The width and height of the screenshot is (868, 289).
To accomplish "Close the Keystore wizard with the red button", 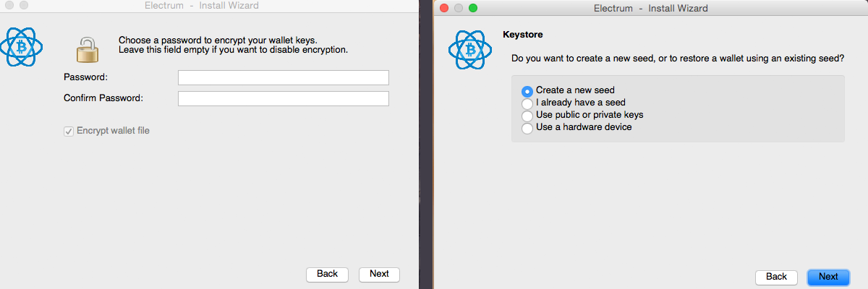I will tap(445, 8).
